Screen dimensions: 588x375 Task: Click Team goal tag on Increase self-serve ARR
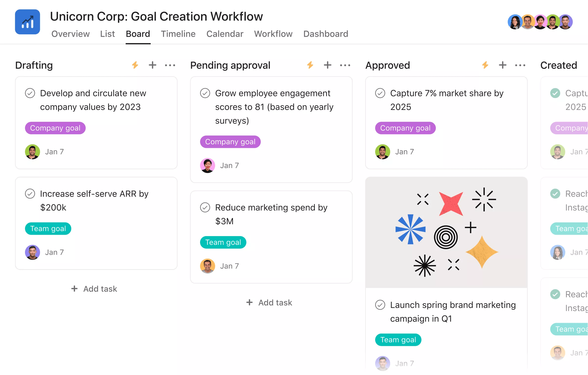[48, 229]
